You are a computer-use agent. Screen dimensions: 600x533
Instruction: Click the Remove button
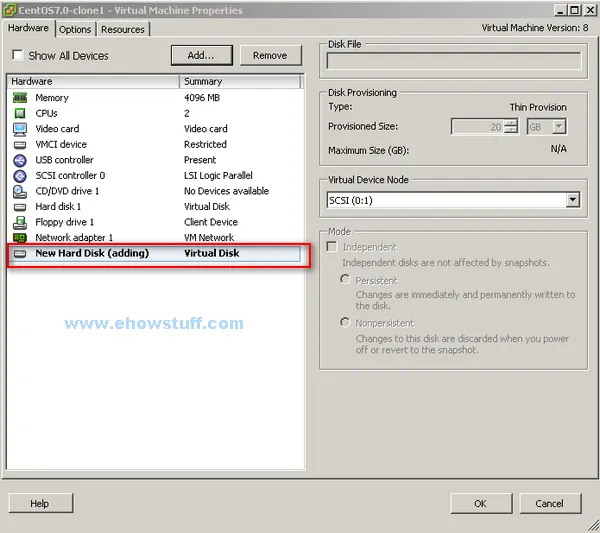tap(269, 55)
